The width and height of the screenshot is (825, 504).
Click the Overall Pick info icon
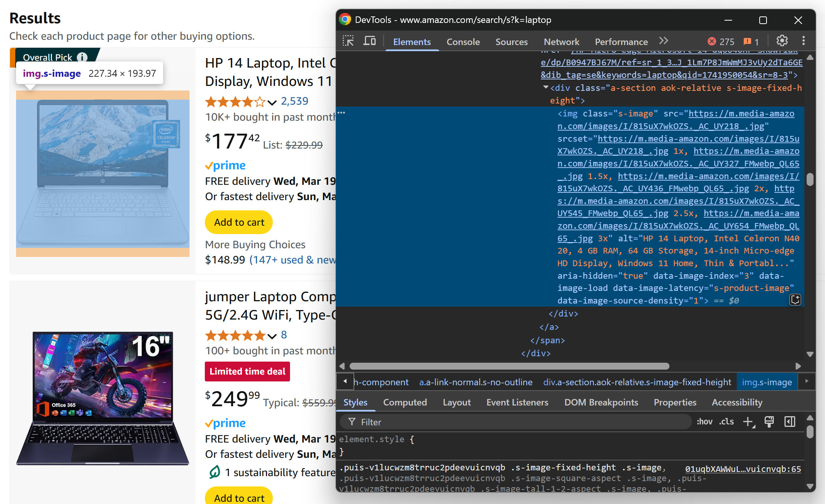point(82,57)
